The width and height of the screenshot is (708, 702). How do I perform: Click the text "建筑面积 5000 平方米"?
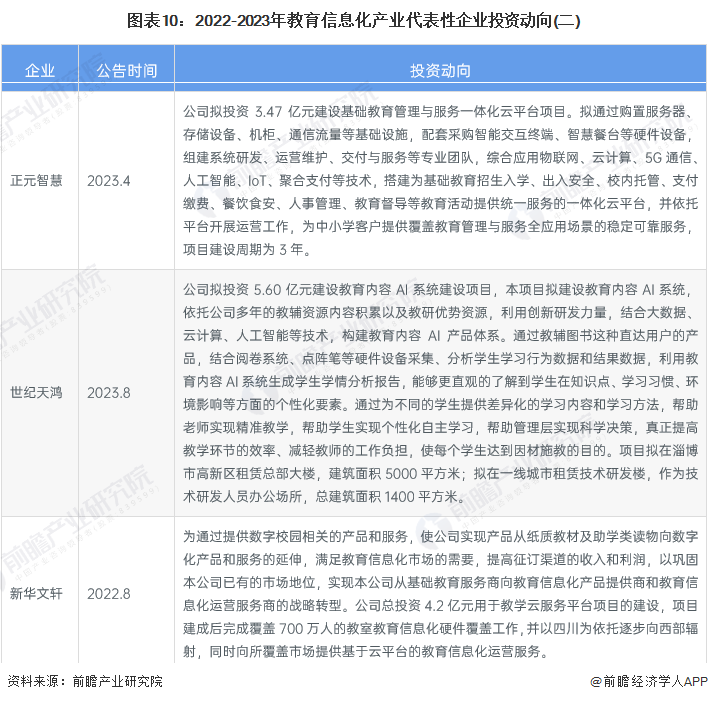(x=394, y=474)
